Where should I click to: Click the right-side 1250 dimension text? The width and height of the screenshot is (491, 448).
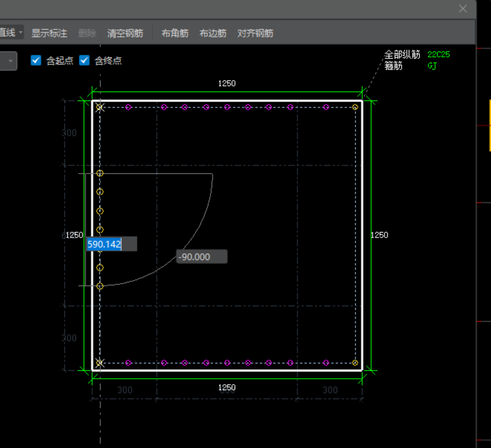[379, 235]
